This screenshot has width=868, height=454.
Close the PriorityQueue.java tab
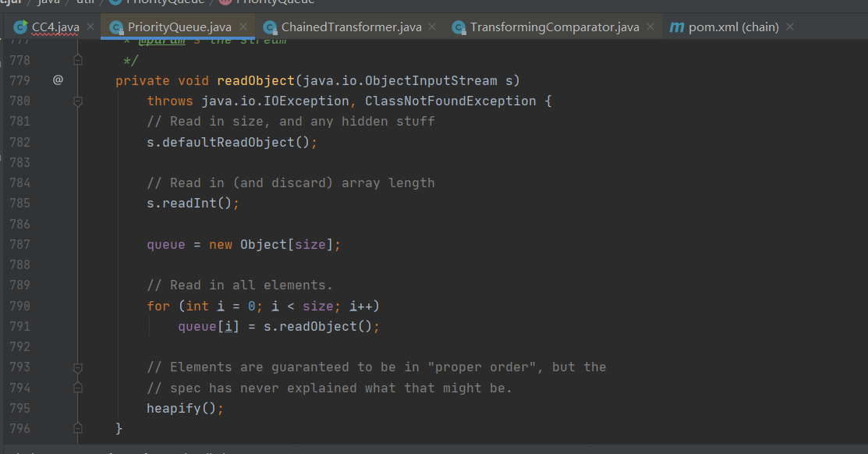click(243, 27)
